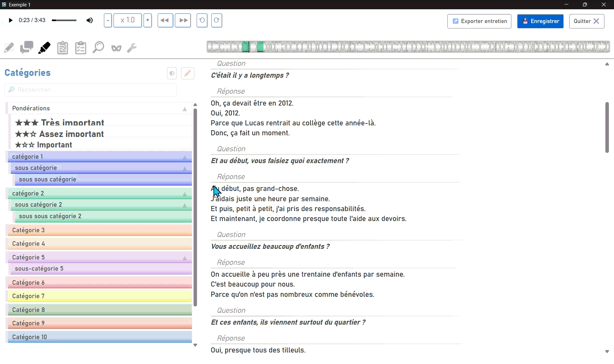Image resolution: width=614 pixels, height=364 pixels.
Task: Click the down arrow of category list scrollbar
Action: pos(195,345)
